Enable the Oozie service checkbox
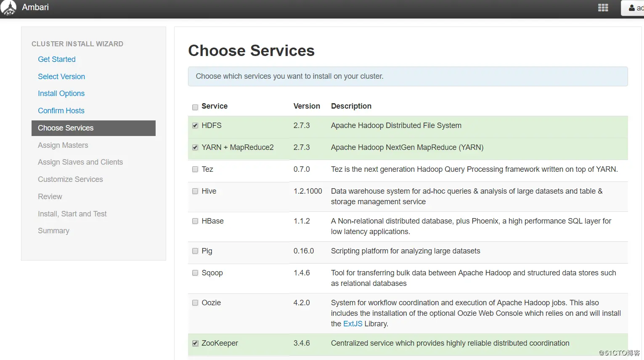644x360 pixels. point(195,303)
